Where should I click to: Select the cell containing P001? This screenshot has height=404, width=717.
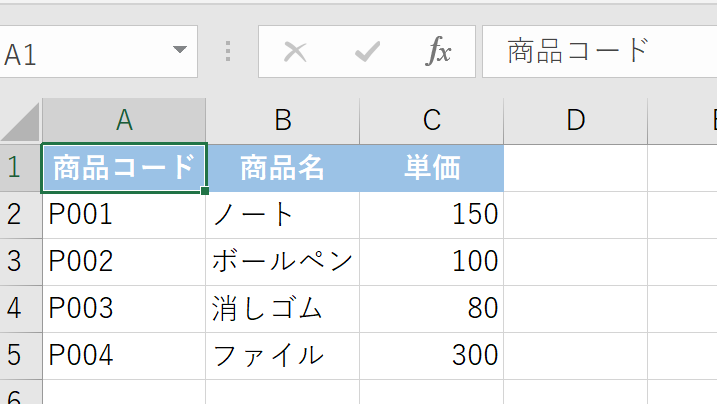point(124,215)
